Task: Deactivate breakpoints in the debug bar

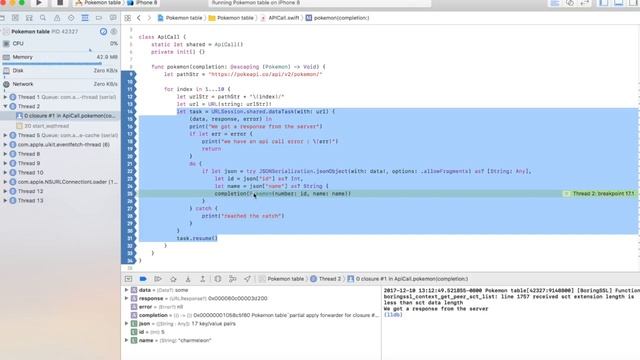Action: (x=143, y=279)
